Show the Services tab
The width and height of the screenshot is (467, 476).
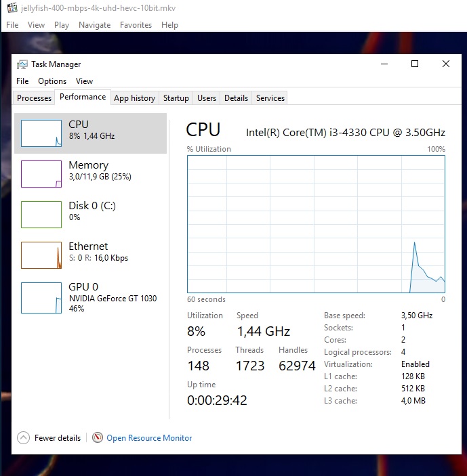[x=270, y=98]
